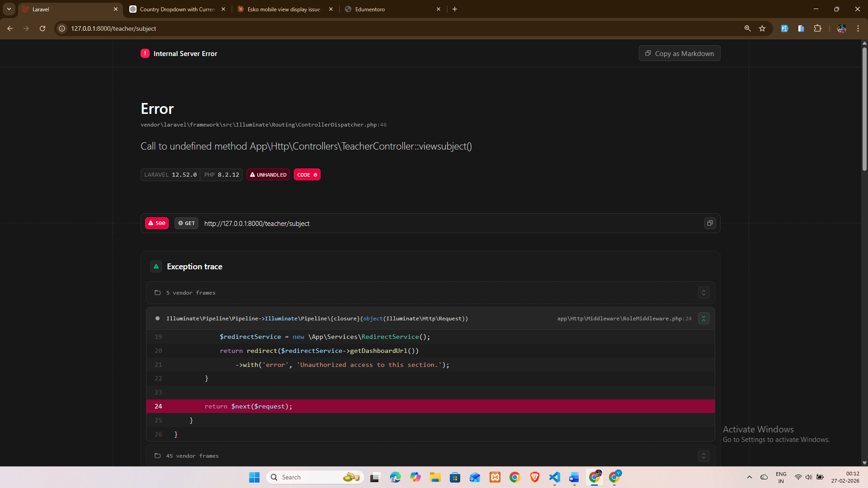Click the Windows taskbar Search box
The width and height of the screenshot is (868, 488).
tap(316, 477)
